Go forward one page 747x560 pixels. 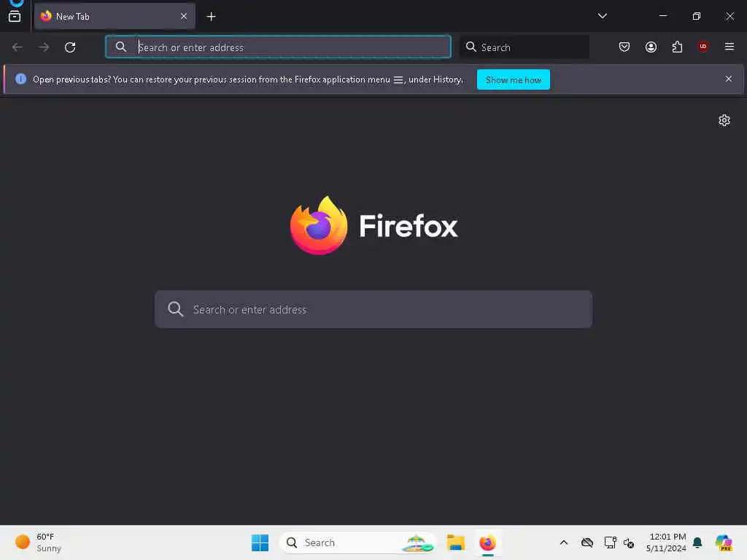tap(44, 47)
